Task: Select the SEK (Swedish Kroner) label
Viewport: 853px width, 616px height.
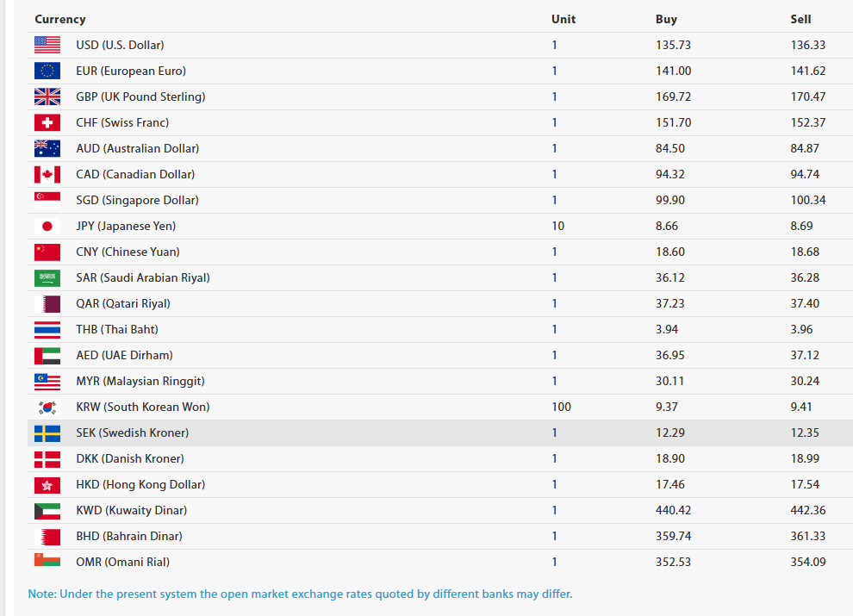Action: (132, 432)
